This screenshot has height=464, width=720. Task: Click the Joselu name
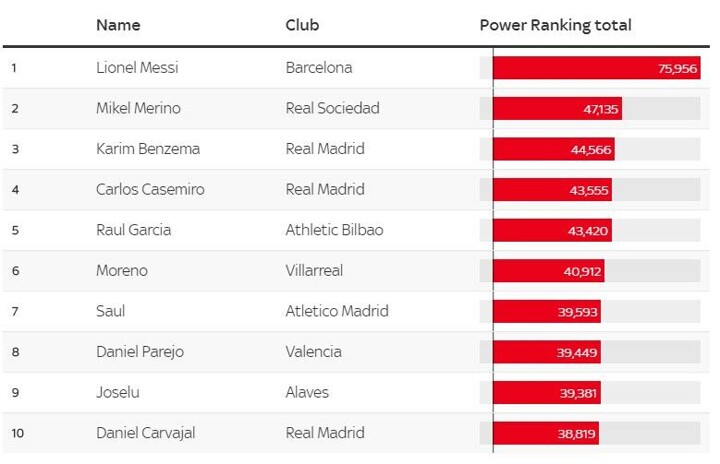[117, 392]
